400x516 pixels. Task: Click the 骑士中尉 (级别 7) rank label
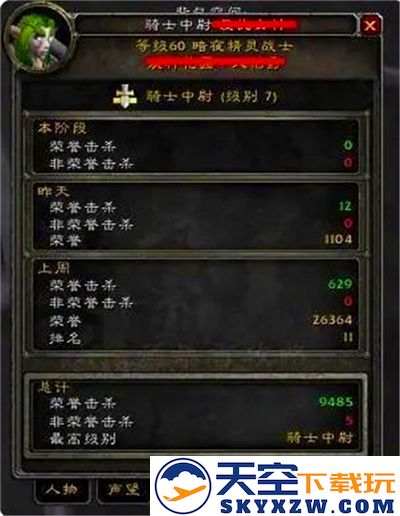(212, 97)
